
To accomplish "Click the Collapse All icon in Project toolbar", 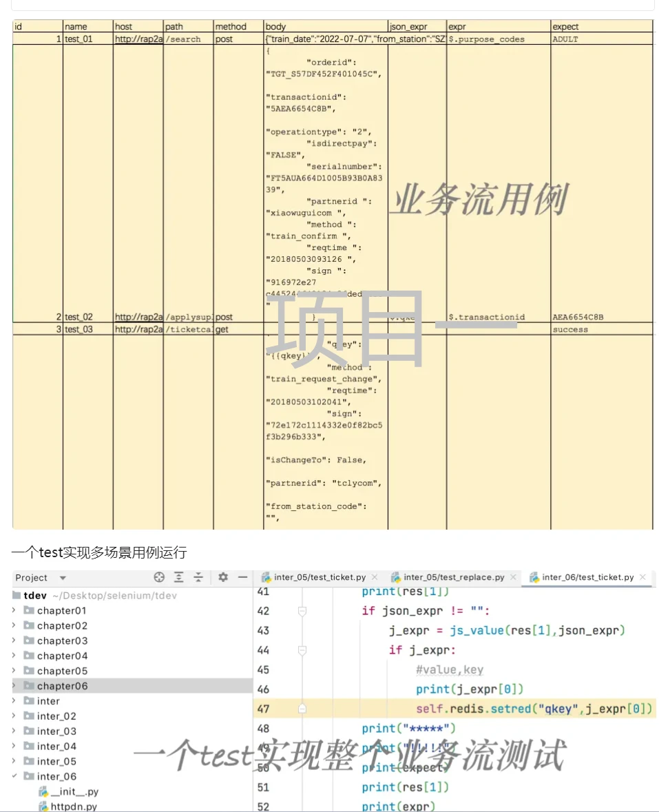I will (x=198, y=577).
